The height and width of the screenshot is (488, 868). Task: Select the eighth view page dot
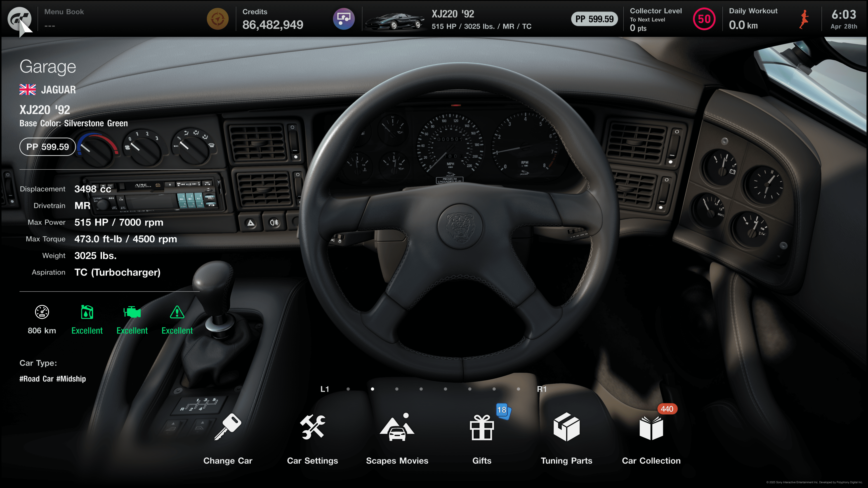(x=518, y=389)
